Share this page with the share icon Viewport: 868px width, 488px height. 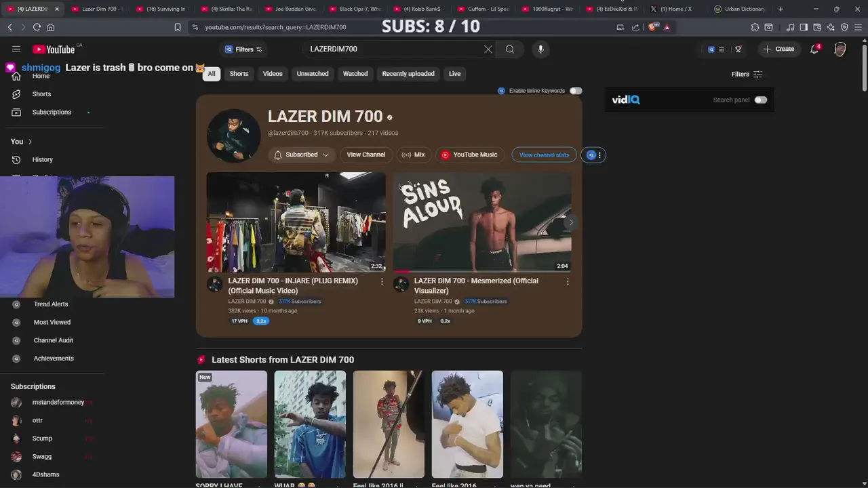(x=635, y=27)
